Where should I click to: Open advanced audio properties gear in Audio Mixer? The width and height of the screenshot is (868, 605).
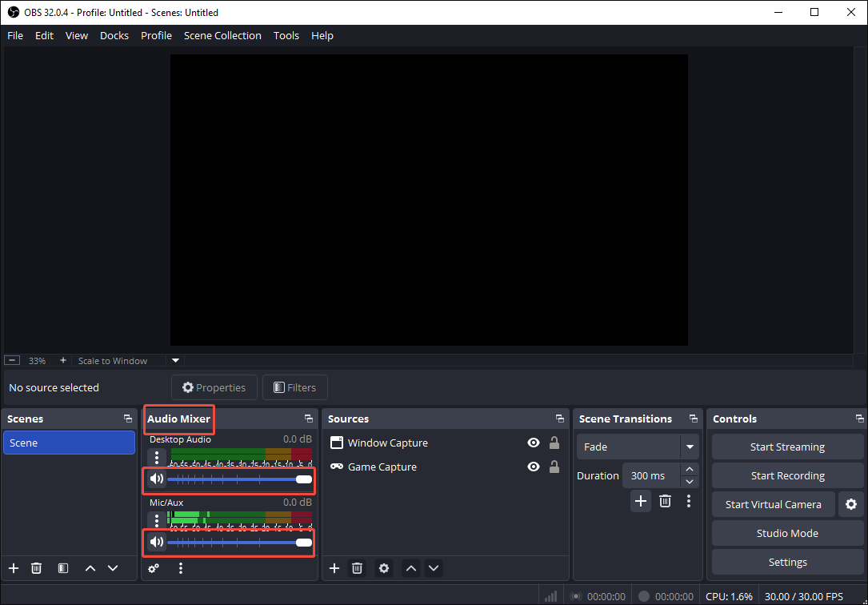coord(154,568)
